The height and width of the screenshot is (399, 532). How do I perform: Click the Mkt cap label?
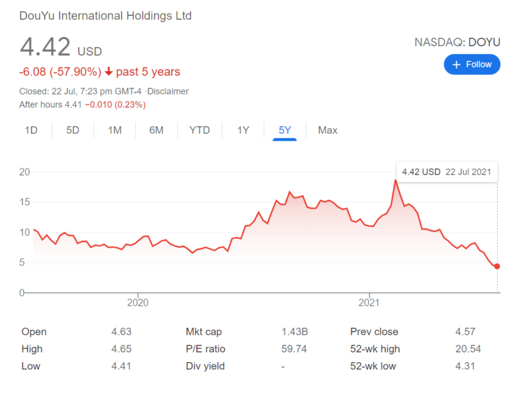(204, 331)
